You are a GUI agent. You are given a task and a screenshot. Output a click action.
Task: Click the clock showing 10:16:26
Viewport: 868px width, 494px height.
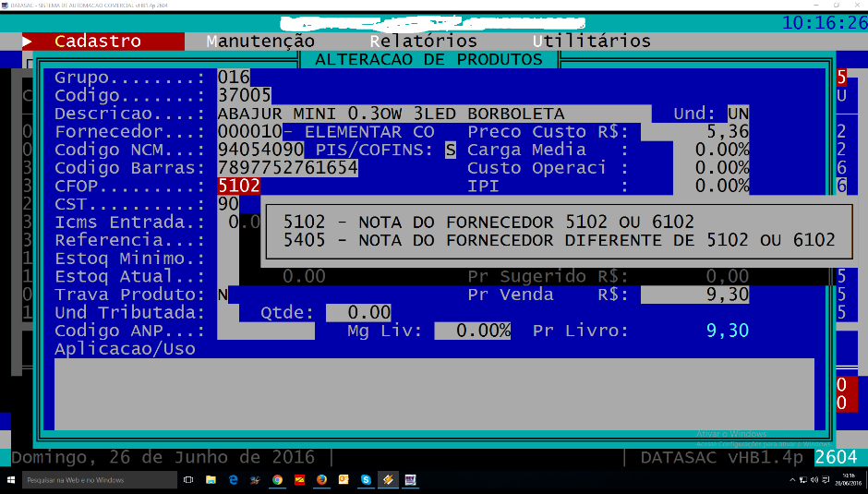825,23
